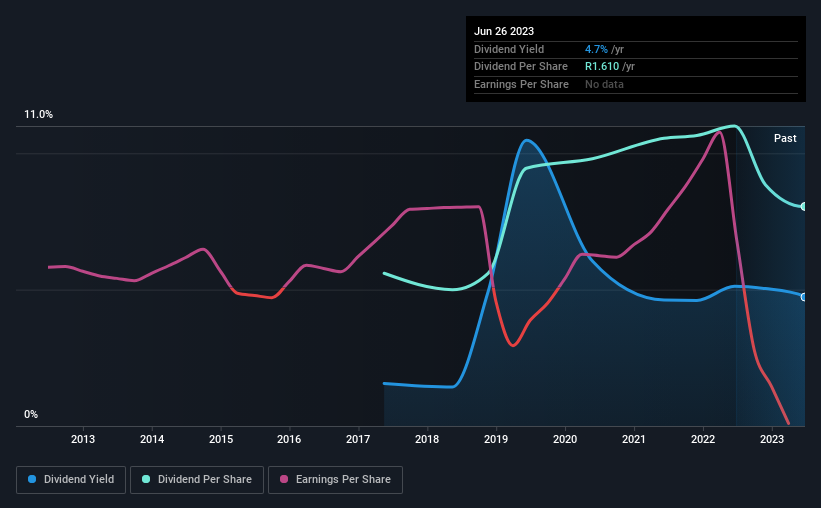The image size is (821, 508).
Task: Toggle the Earnings Per Share legend button
Action: click(335, 480)
